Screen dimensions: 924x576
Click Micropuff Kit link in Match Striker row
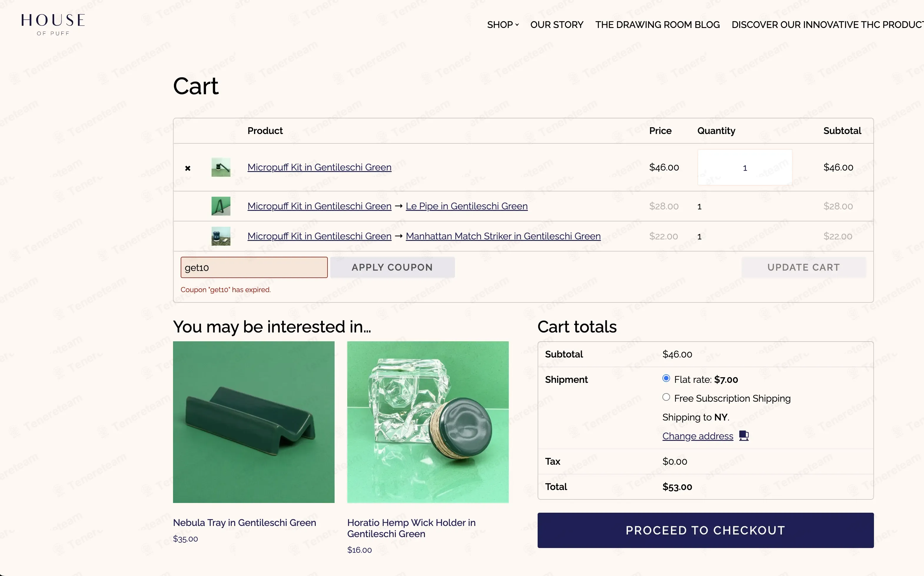[319, 236]
